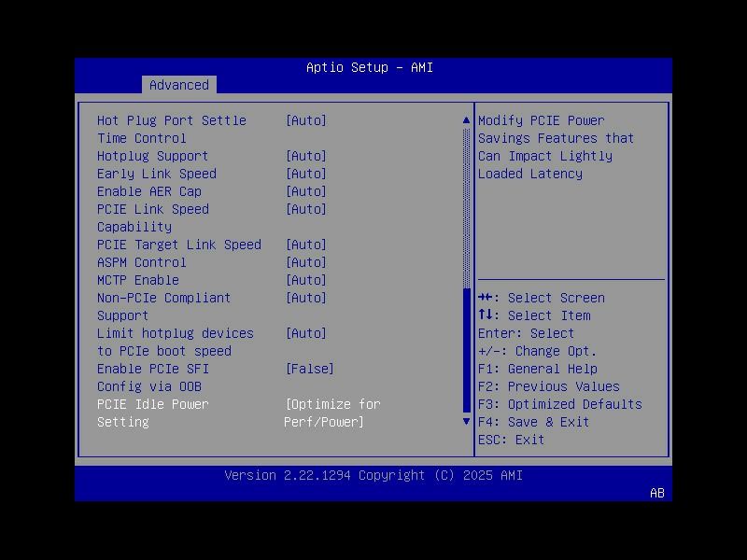Image resolution: width=747 pixels, height=560 pixels.
Task: Open Hotplug Support [Auto] value
Action: (306, 156)
